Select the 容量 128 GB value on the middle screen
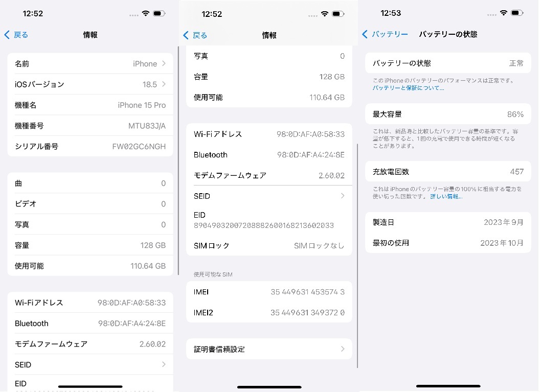Screen dimensions: 540x392 (332, 76)
